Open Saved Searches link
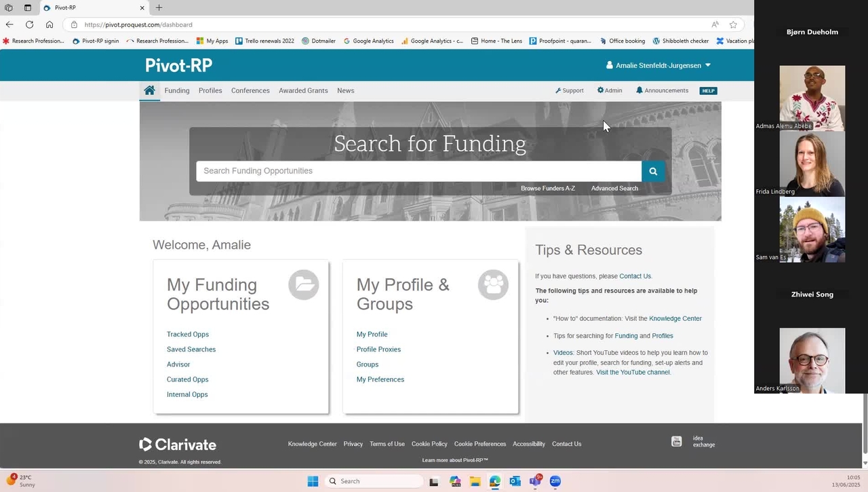Viewport: 868px width, 492px height. point(191,349)
